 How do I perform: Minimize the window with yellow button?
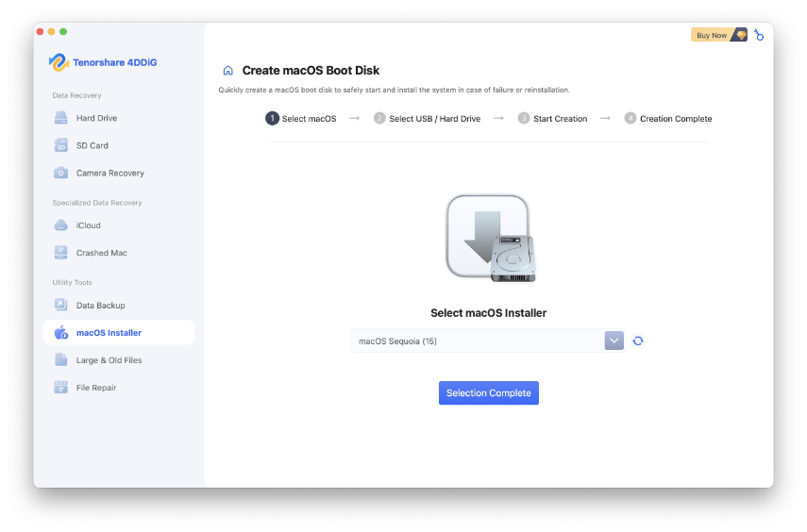(52, 32)
